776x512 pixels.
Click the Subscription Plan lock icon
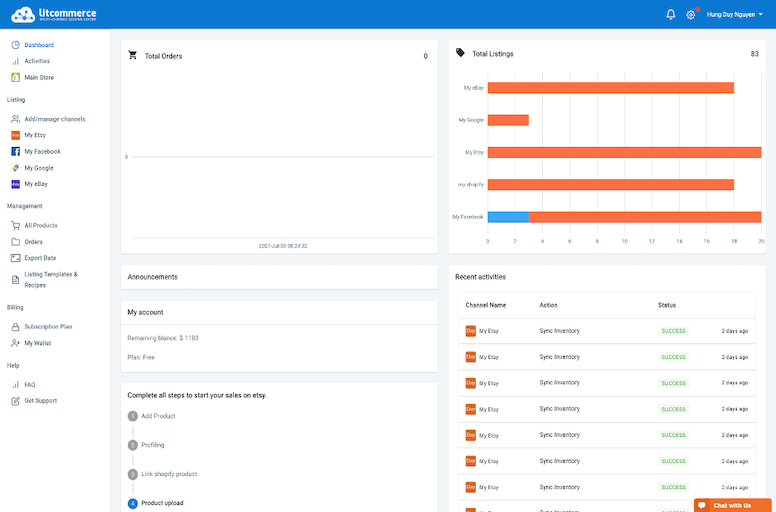(x=15, y=327)
